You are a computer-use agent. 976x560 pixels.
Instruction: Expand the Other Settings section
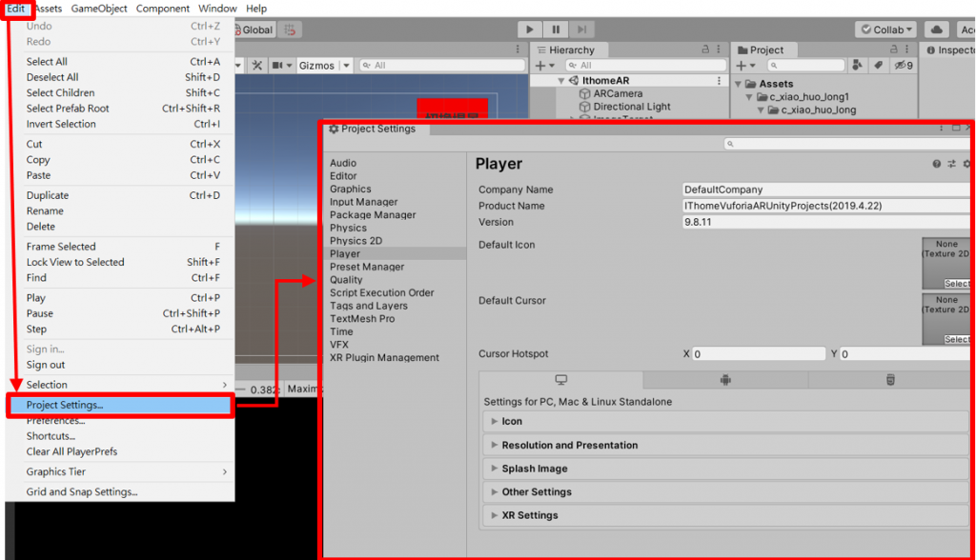pyautogui.click(x=725, y=492)
